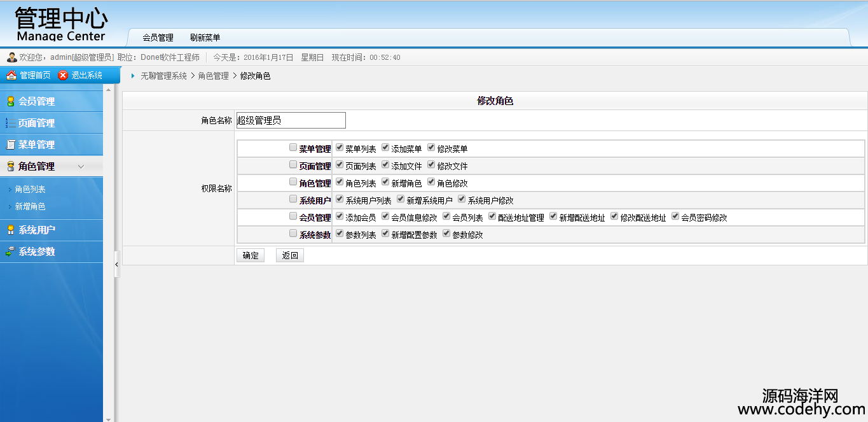Collapse the sidebar with the splitter arrow
The height and width of the screenshot is (422, 868).
pyautogui.click(x=117, y=264)
